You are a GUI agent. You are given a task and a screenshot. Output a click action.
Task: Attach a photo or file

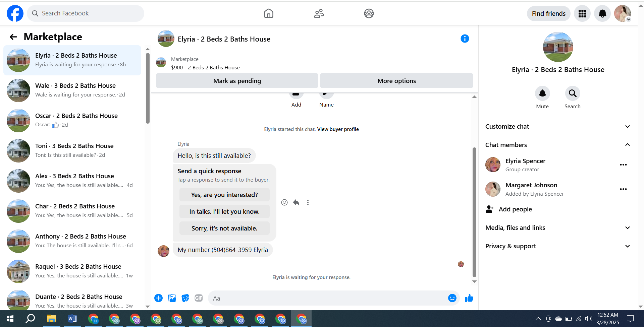[172, 298]
